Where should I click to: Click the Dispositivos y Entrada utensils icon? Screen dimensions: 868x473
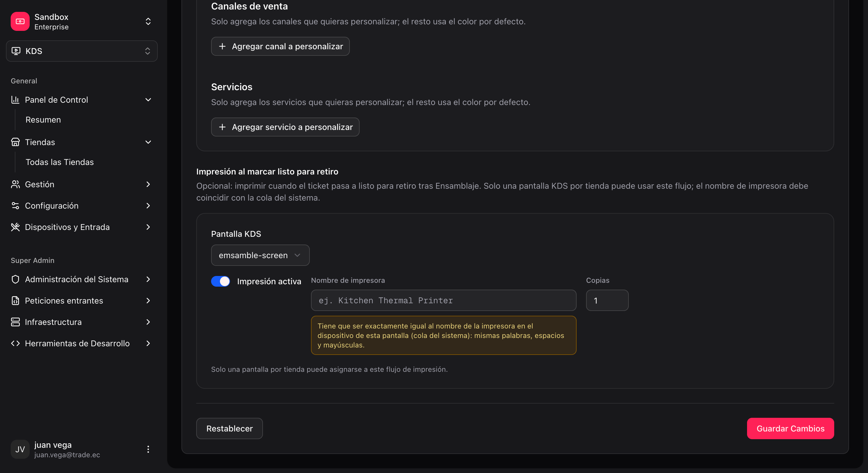(15, 227)
